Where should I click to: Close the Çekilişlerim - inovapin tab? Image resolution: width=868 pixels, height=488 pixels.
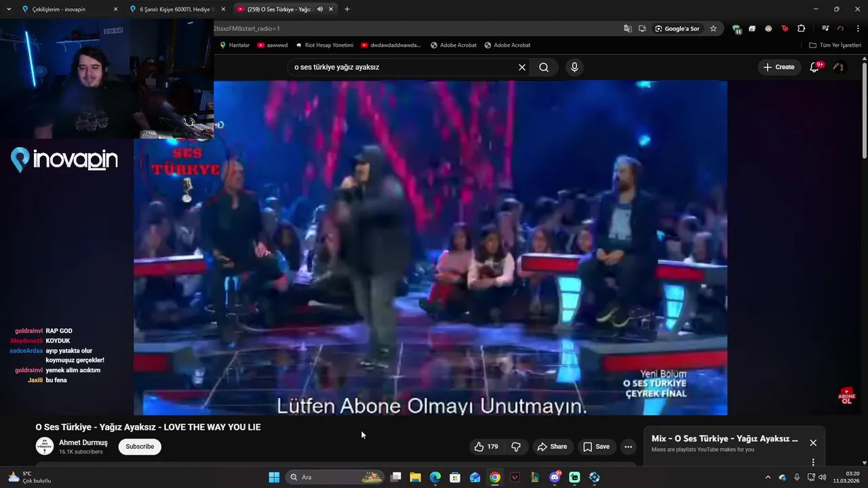coord(115,9)
